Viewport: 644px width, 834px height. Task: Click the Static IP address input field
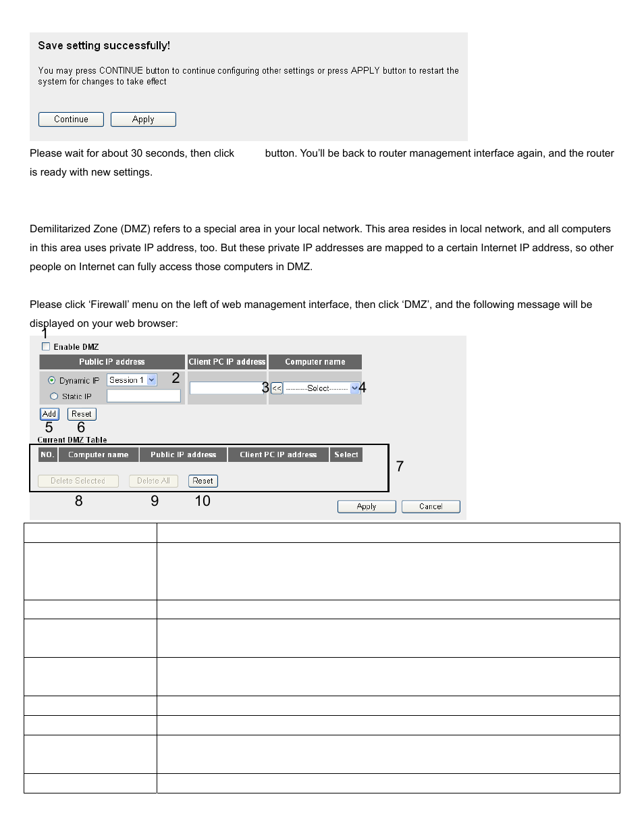(x=144, y=396)
